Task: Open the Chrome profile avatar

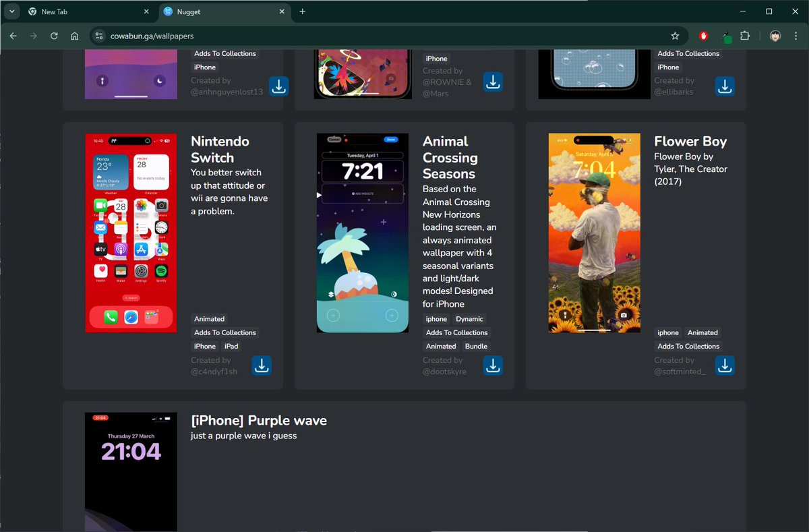Action: point(775,36)
